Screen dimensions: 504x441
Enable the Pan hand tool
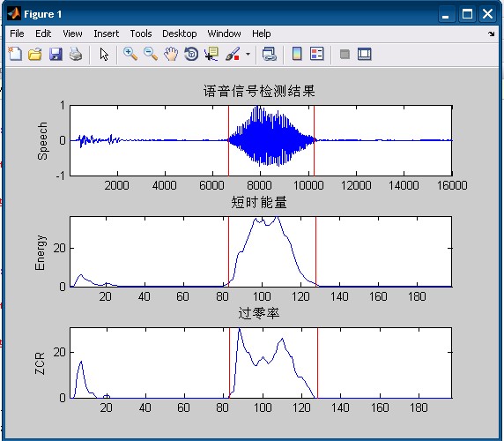point(171,54)
